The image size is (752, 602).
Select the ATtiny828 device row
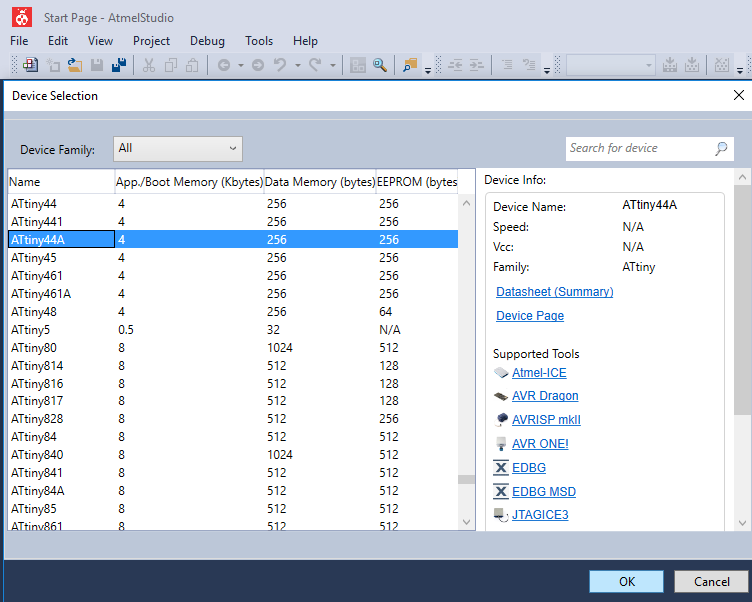click(233, 419)
